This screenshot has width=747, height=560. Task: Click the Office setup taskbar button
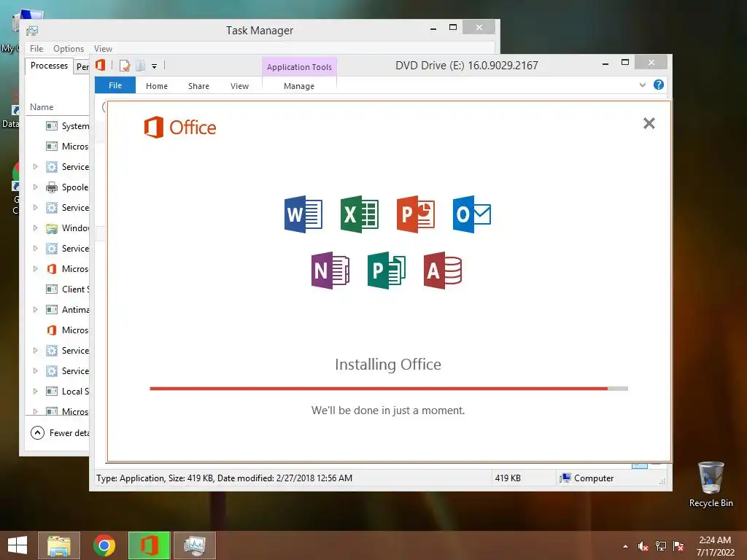pos(149,545)
